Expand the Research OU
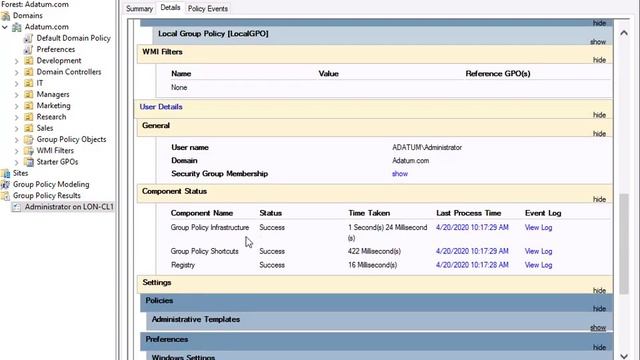Screen dimensions: 640x360 [x=16, y=118]
